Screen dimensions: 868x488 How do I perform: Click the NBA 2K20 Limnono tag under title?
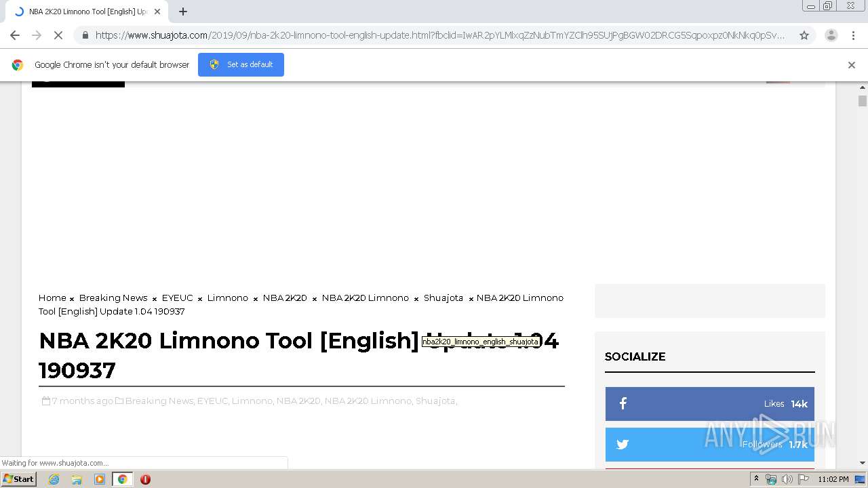pos(368,401)
